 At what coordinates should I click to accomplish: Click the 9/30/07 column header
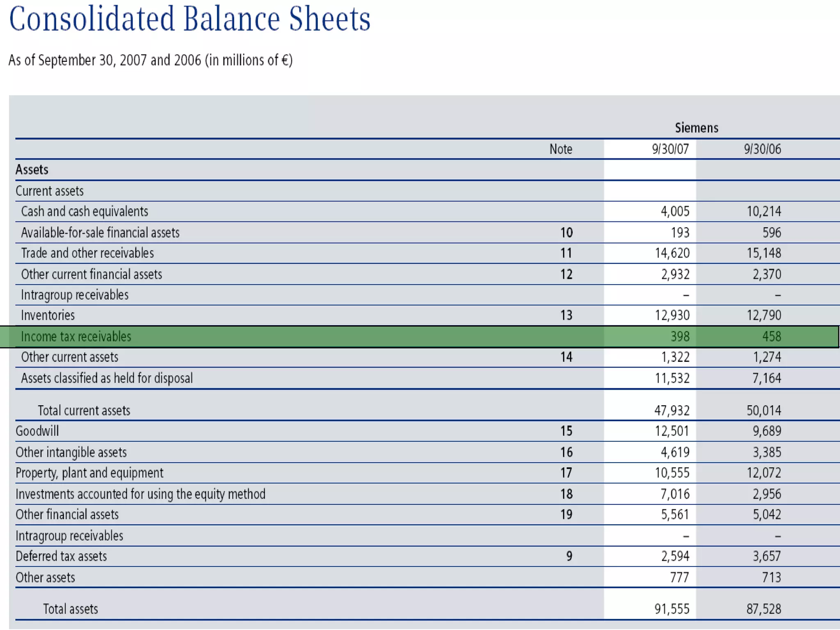coord(670,149)
